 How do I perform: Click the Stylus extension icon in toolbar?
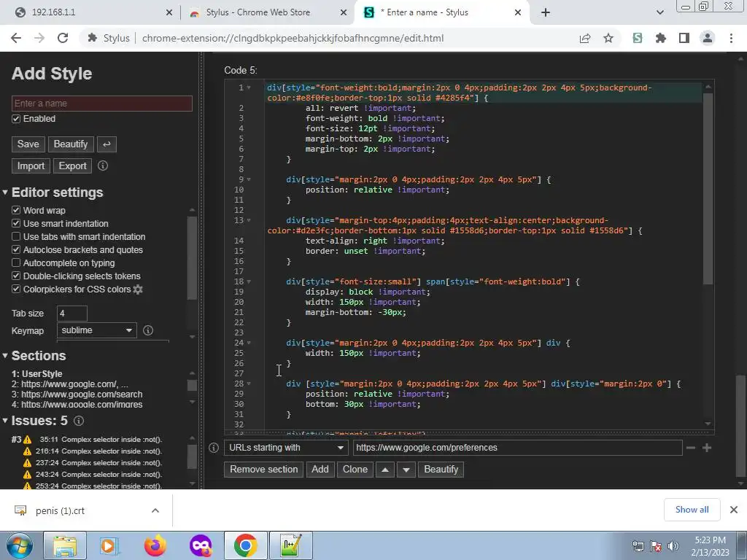click(x=638, y=38)
